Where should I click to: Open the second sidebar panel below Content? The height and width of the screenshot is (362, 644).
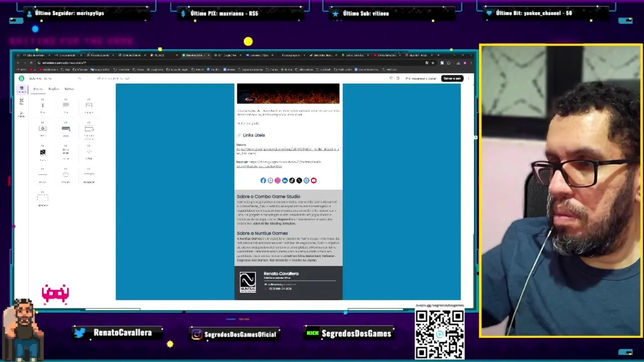pos(21,102)
